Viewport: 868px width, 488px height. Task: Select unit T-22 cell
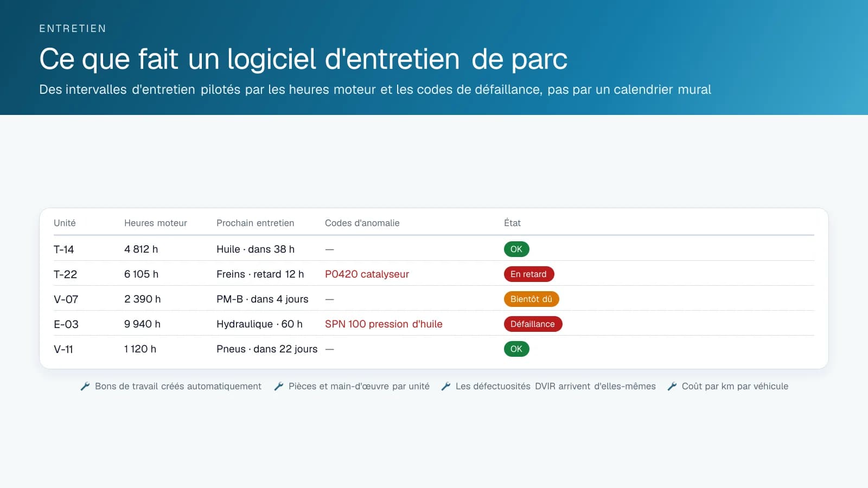coord(66,274)
